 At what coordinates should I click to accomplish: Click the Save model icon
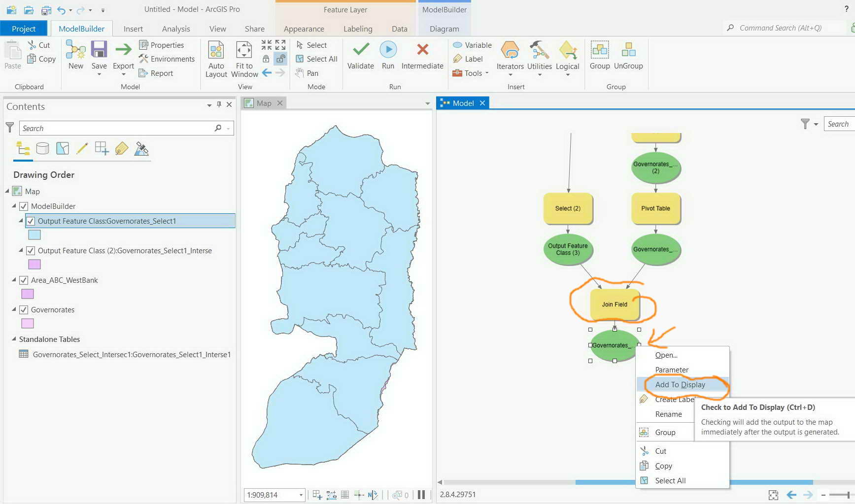[x=99, y=50]
